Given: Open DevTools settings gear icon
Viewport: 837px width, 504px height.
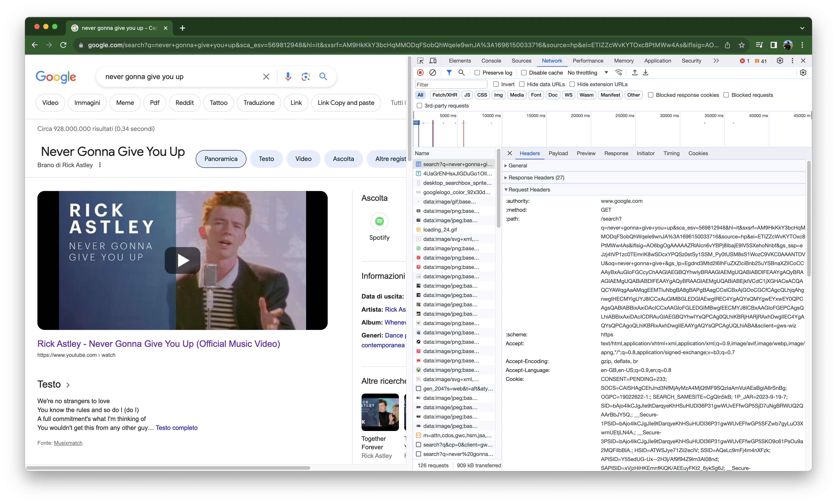Looking at the screenshot, I should coord(780,61).
